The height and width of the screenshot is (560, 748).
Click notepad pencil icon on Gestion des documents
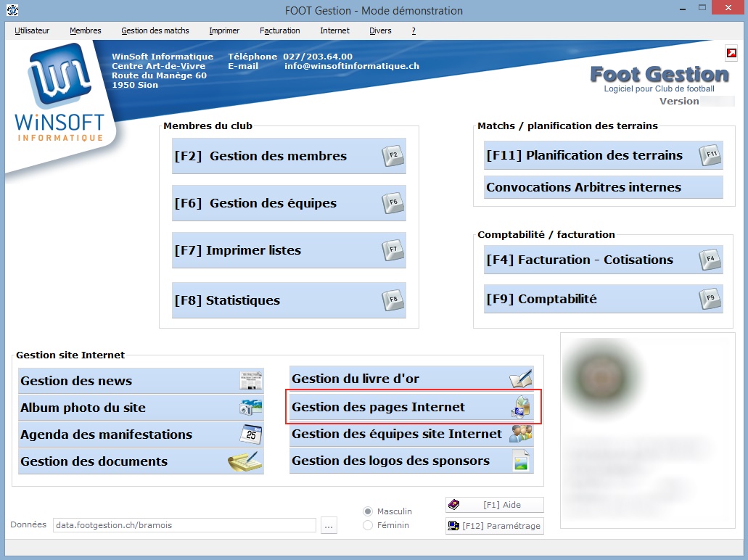(x=245, y=461)
